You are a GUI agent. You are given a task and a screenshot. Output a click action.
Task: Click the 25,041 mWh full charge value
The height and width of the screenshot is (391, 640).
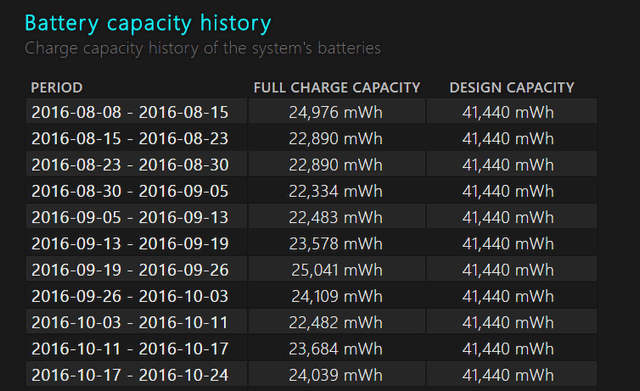pos(337,270)
